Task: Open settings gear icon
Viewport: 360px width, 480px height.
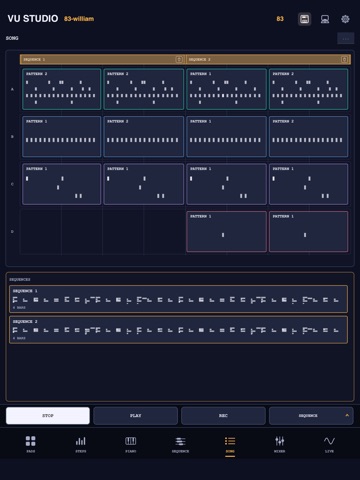Action: pos(345,19)
